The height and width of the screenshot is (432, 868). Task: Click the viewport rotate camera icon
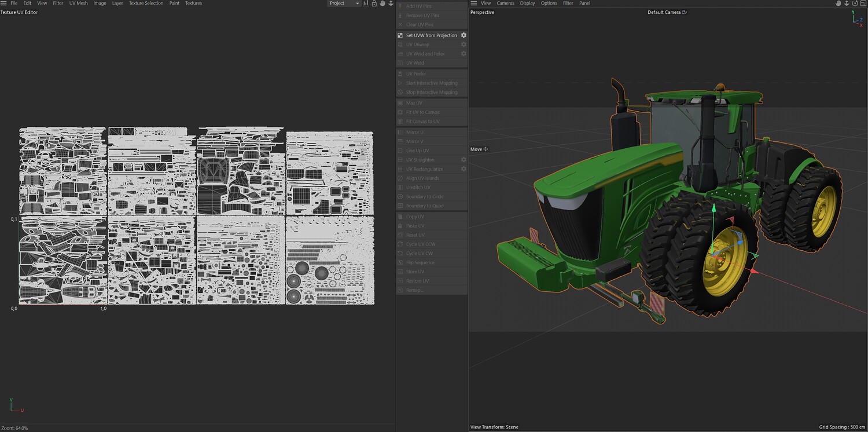854,3
